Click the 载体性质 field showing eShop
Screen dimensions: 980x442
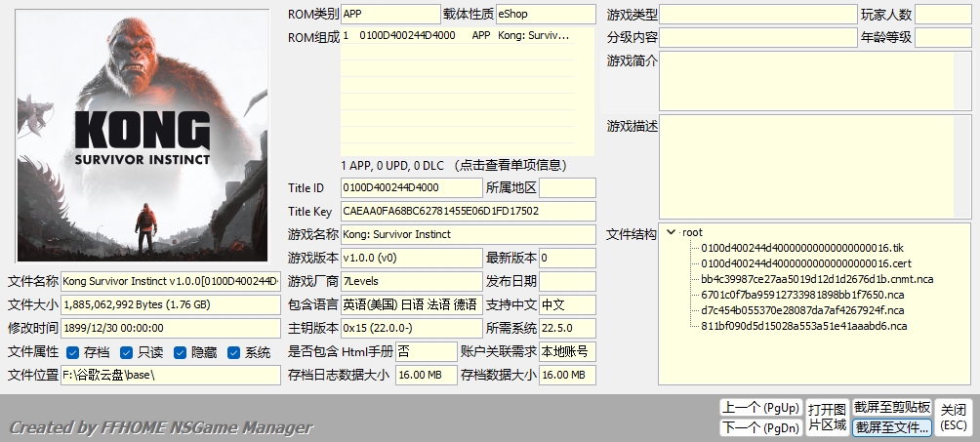coord(546,14)
